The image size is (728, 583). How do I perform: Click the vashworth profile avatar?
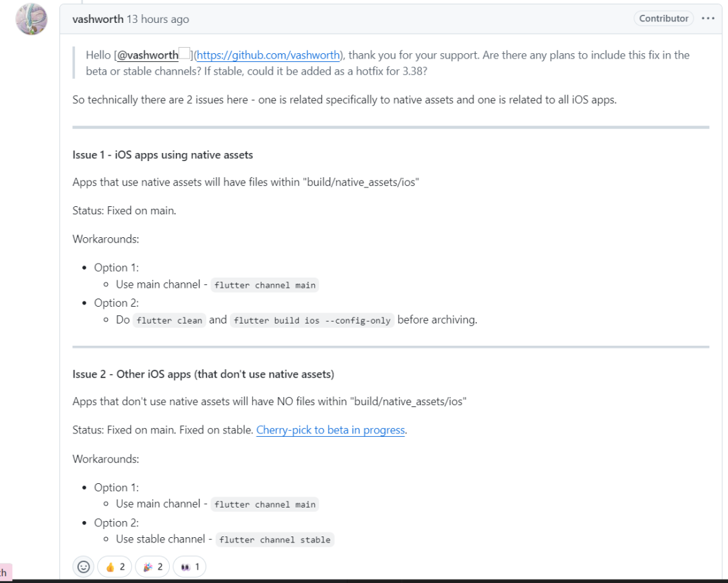31,19
